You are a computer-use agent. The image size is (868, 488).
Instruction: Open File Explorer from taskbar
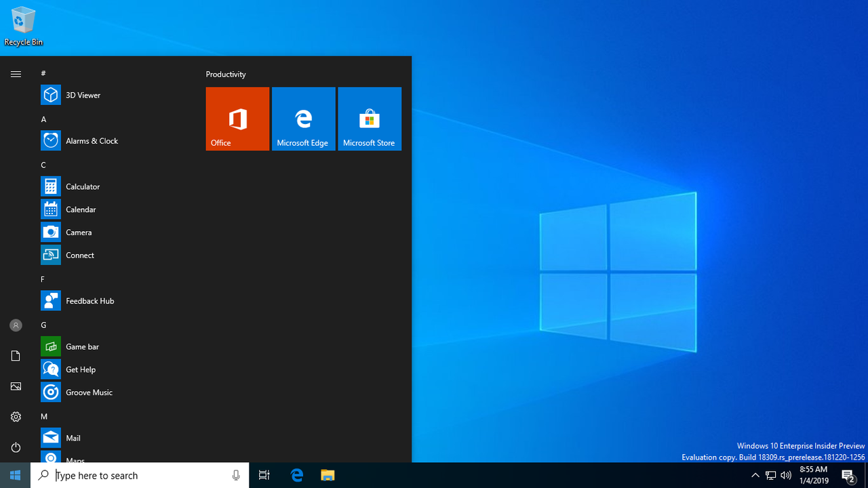[328, 475]
